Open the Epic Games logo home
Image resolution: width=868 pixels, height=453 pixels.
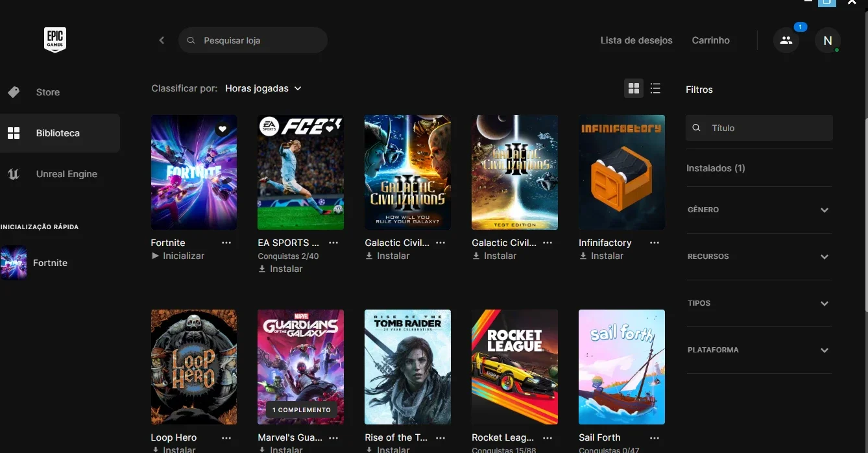54,40
